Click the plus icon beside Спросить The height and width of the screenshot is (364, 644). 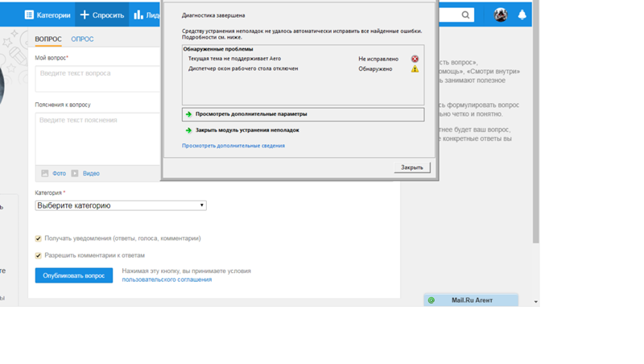click(85, 15)
